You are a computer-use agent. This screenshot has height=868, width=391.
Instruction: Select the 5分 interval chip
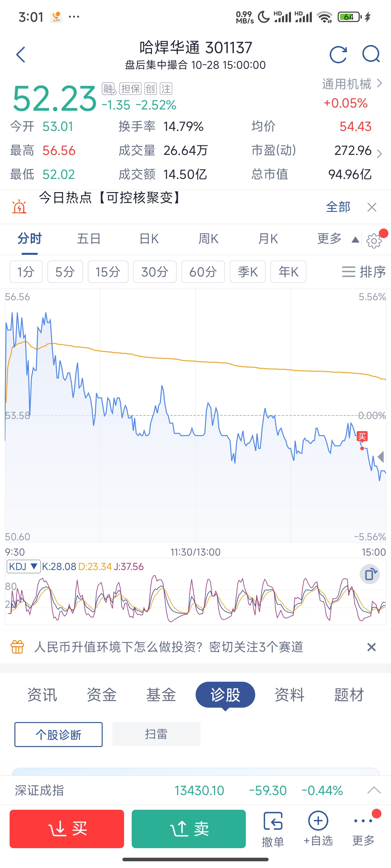coord(65,272)
